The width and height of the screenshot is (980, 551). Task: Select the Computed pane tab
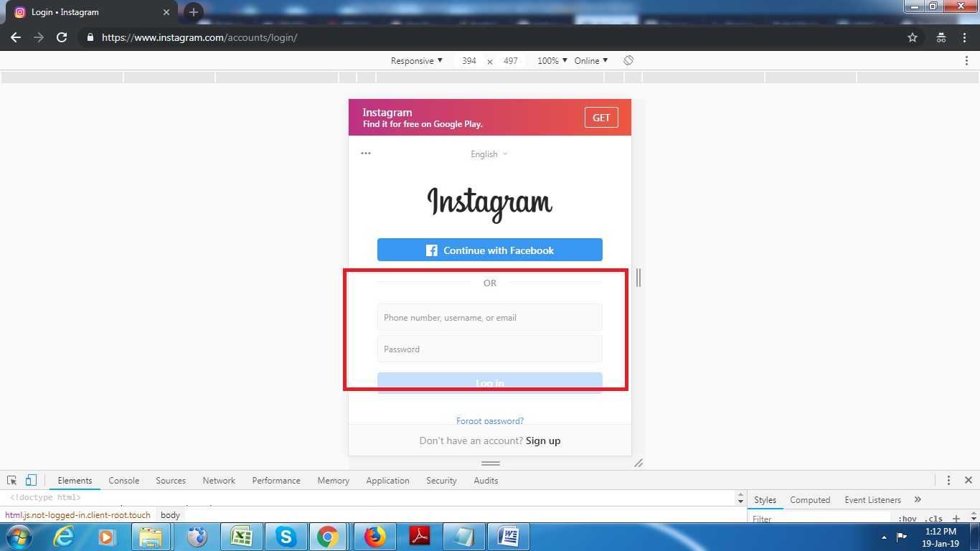pos(810,500)
